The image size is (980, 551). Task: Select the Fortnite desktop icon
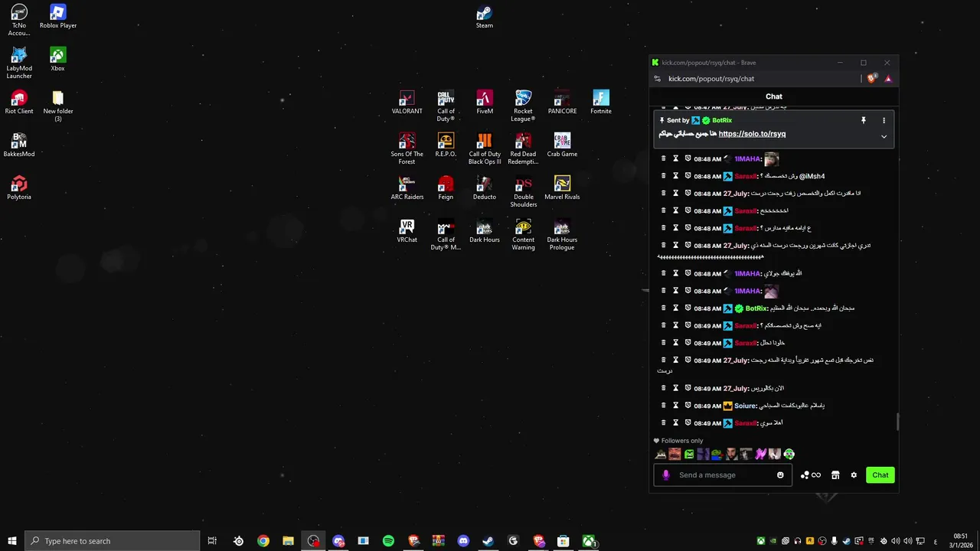pyautogui.click(x=601, y=103)
